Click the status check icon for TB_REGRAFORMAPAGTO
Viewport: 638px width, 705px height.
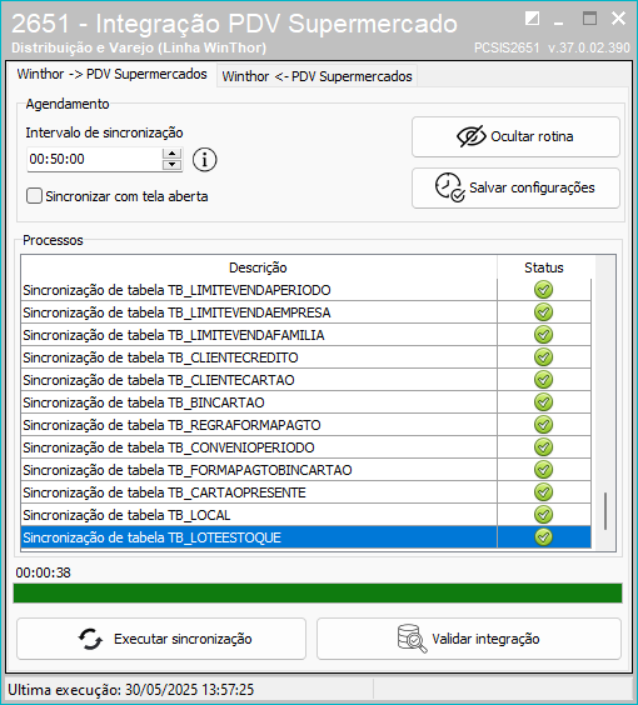tap(544, 425)
